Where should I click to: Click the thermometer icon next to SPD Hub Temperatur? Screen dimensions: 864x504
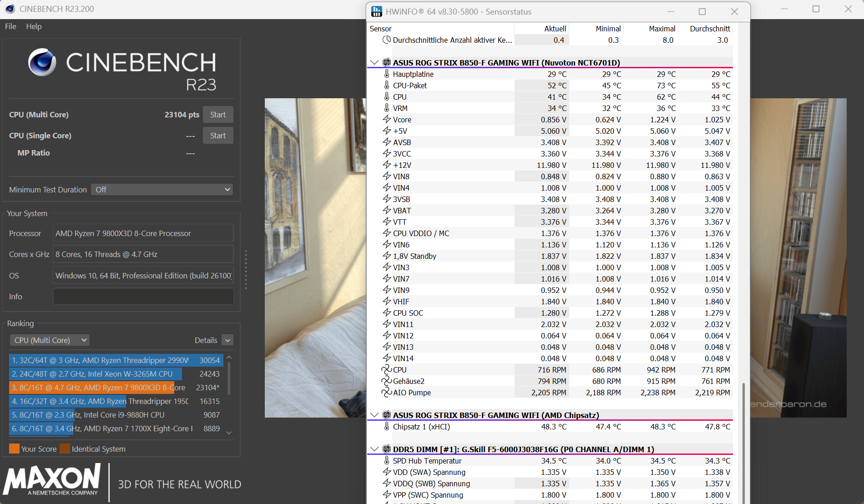[387, 460]
